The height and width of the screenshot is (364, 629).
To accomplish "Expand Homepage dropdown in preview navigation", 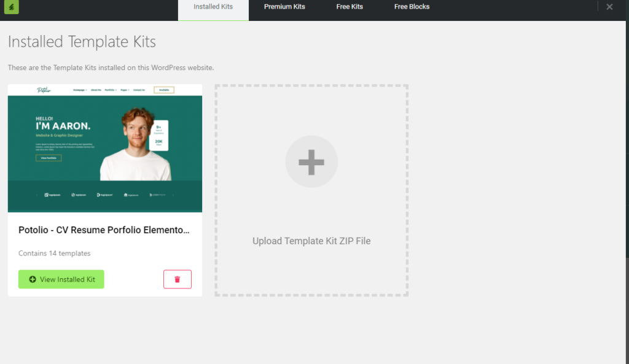I will tap(80, 90).
